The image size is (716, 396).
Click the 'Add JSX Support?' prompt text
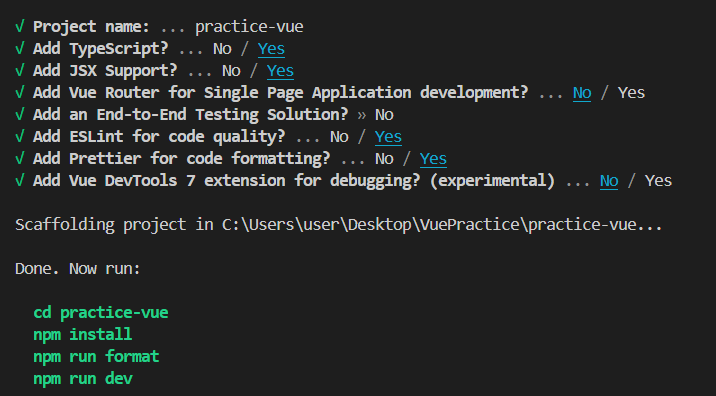tap(105, 70)
